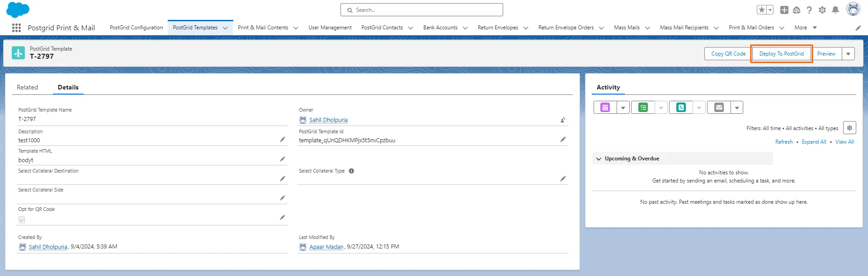This screenshot has height=276, width=868.
Task: Click the Email icon in Activity
Action: tap(719, 107)
